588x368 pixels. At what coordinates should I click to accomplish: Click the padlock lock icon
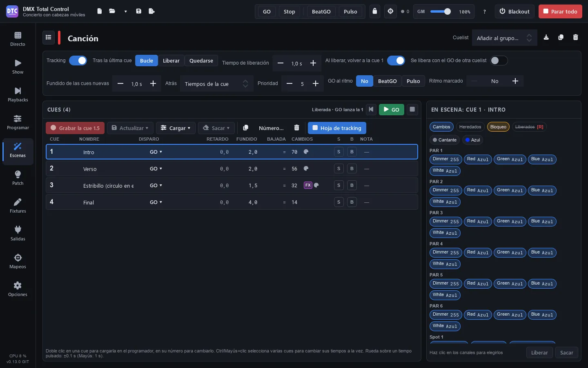375,11
